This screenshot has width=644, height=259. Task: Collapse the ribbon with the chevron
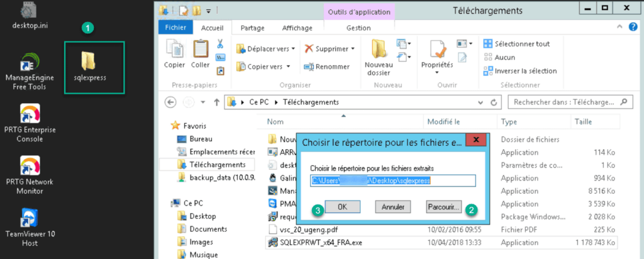pyautogui.click(x=620, y=28)
